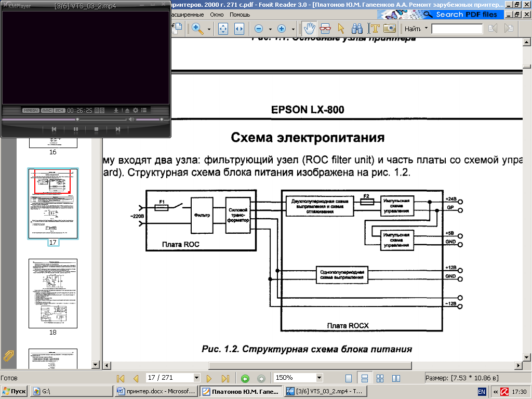Click the KMPlayer seek bar handle
The height and width of the screenshot is (399, 532).
[x=78, y=119]
